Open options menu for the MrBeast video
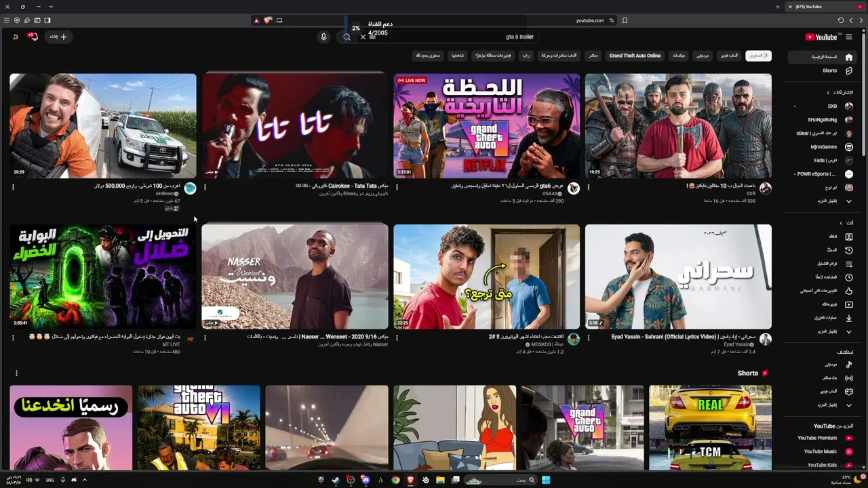 pos(13,187)
